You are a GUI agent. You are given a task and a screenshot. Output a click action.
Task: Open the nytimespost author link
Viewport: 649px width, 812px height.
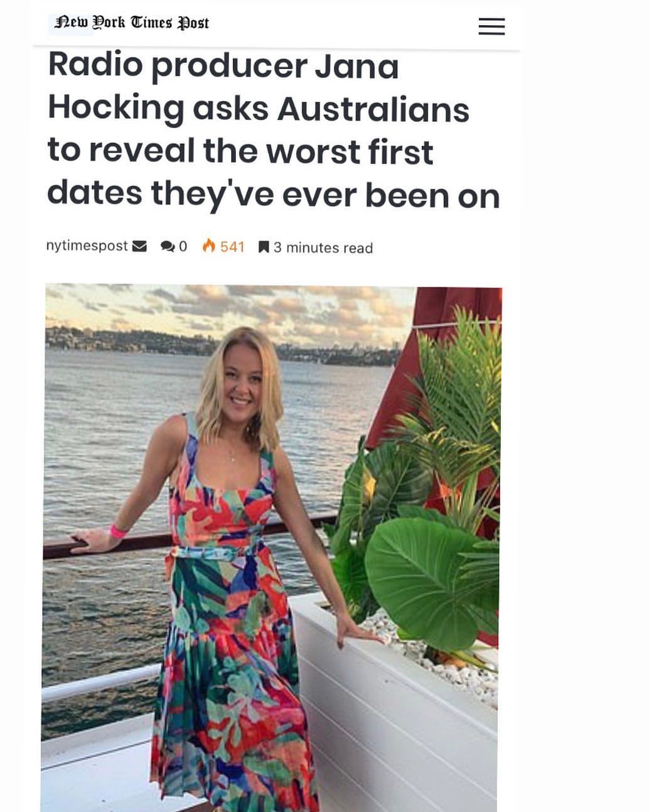[87, 246]
